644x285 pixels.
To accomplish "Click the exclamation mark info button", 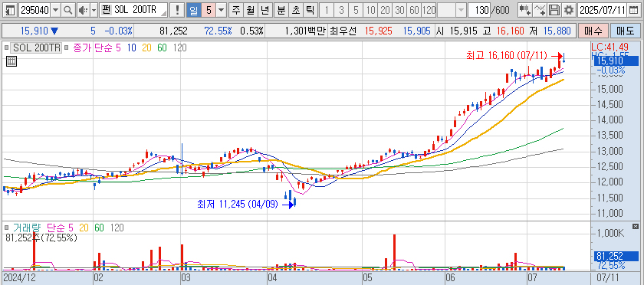I will [177, 10].
